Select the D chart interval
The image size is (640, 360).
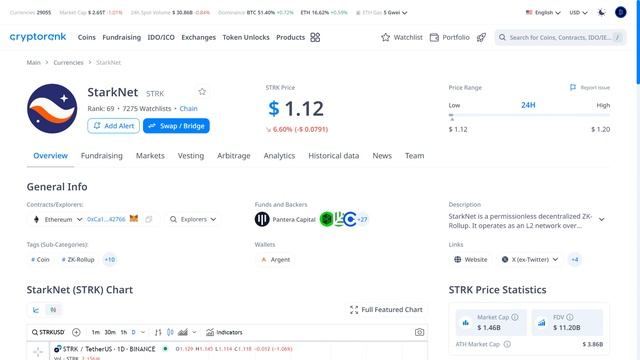coord(133,332)
